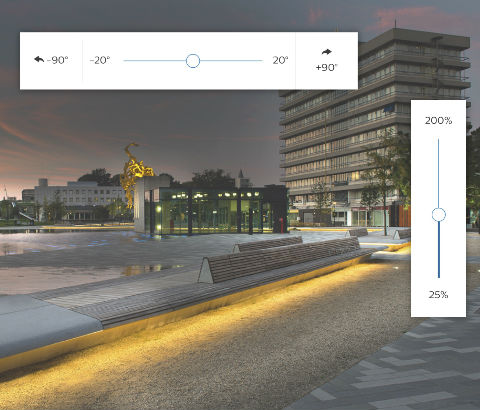Click rotation track left of the handle
This screenshot has height=410, width=480.
[154, 61]
